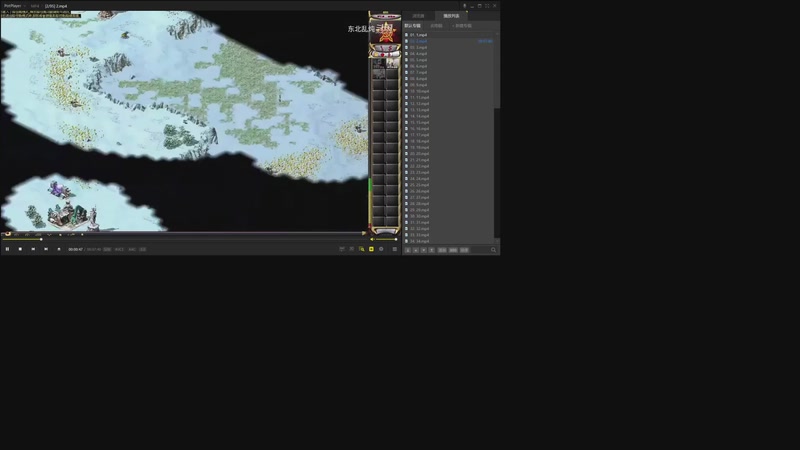Click the elapsed time display 00:00:47
The image size is (800, 450).
pos(76,249)
